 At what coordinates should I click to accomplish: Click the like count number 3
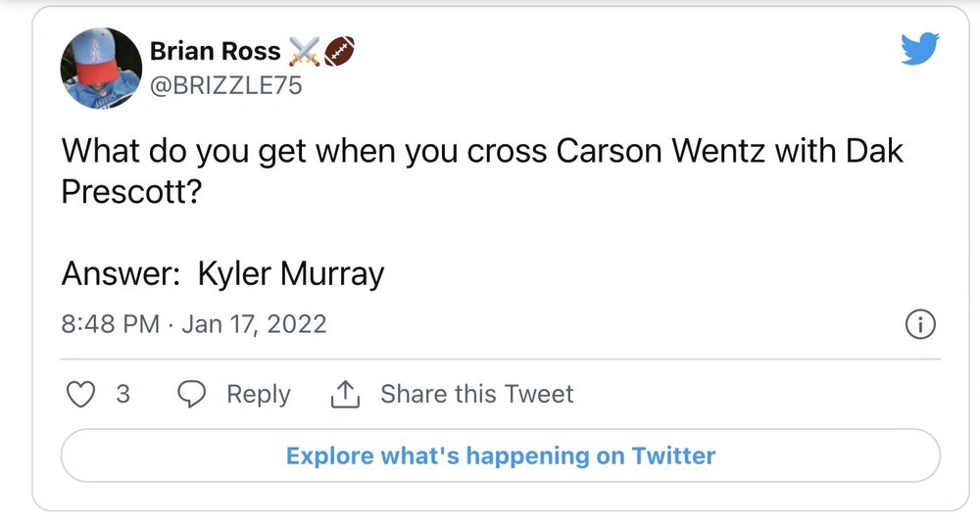pyautogui.click(x=122, y=394)
